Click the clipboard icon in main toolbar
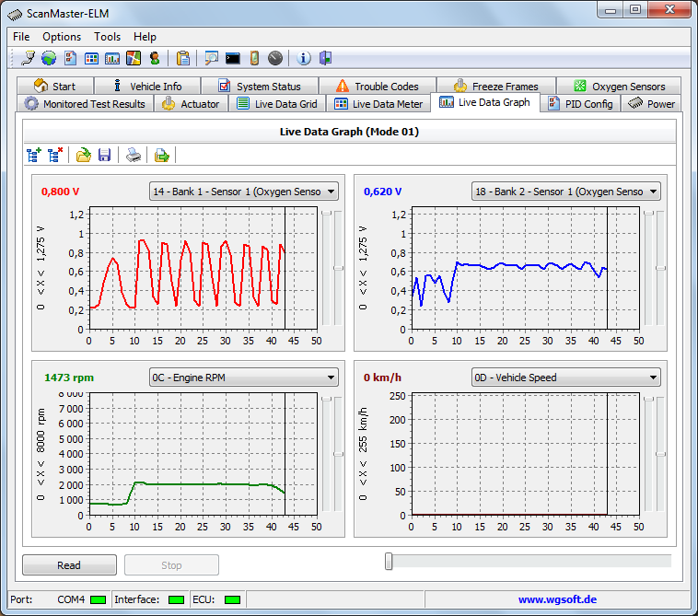Screen dimensions: 698x616 click(183, 58)
